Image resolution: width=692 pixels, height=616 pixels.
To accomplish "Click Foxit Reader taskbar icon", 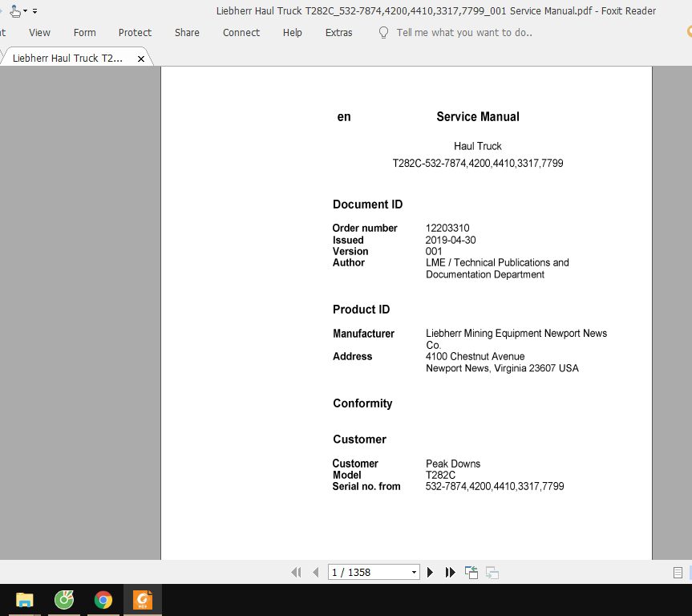I will click(x=143, y=600).
